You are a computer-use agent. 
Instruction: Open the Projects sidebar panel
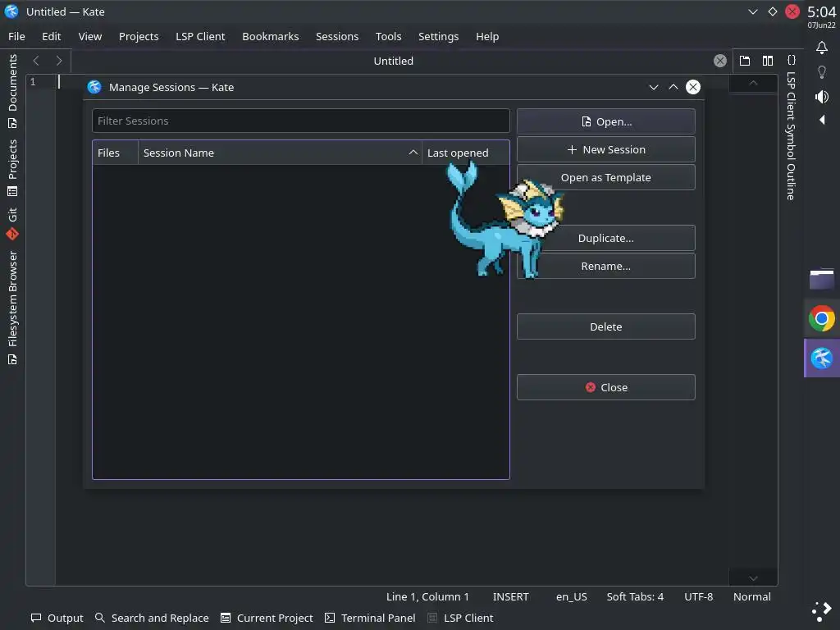[x=12, y=168]
